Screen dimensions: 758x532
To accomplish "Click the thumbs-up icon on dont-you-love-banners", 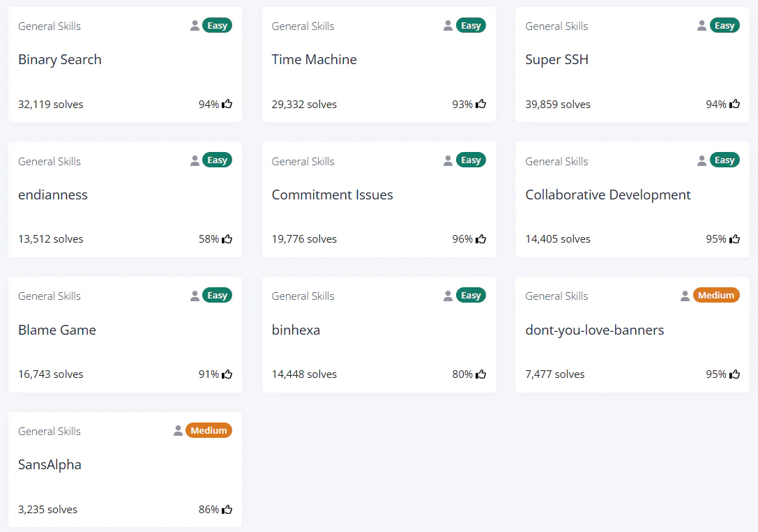I will (735, 374).
